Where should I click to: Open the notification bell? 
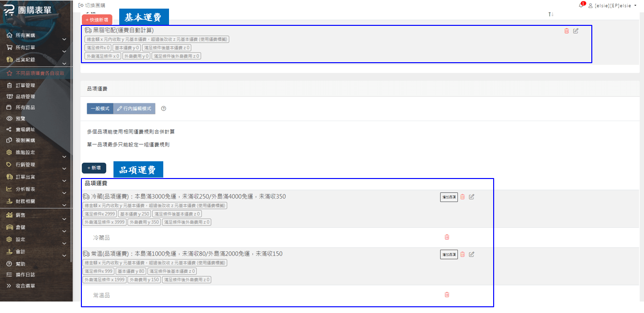coord(581,5)
